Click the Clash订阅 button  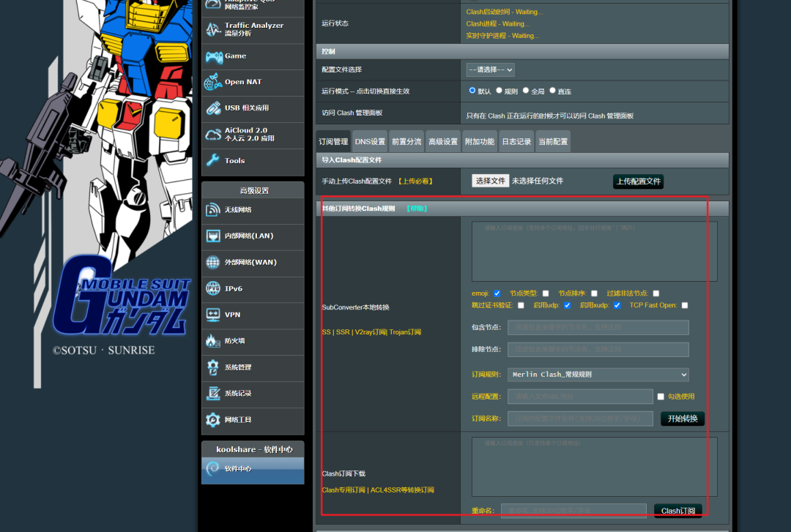[x=678, y=511]
